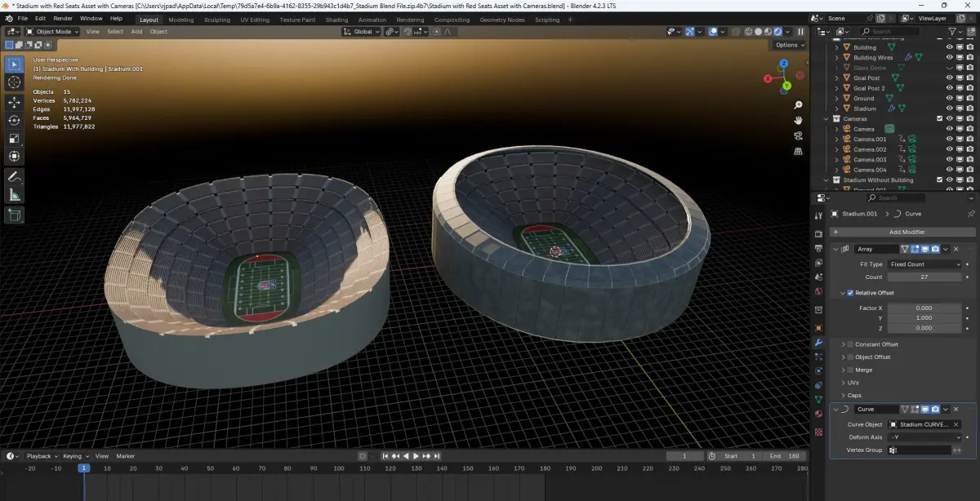Pick the Transform tool
The image size is (980, 501).
pos(14,156)
